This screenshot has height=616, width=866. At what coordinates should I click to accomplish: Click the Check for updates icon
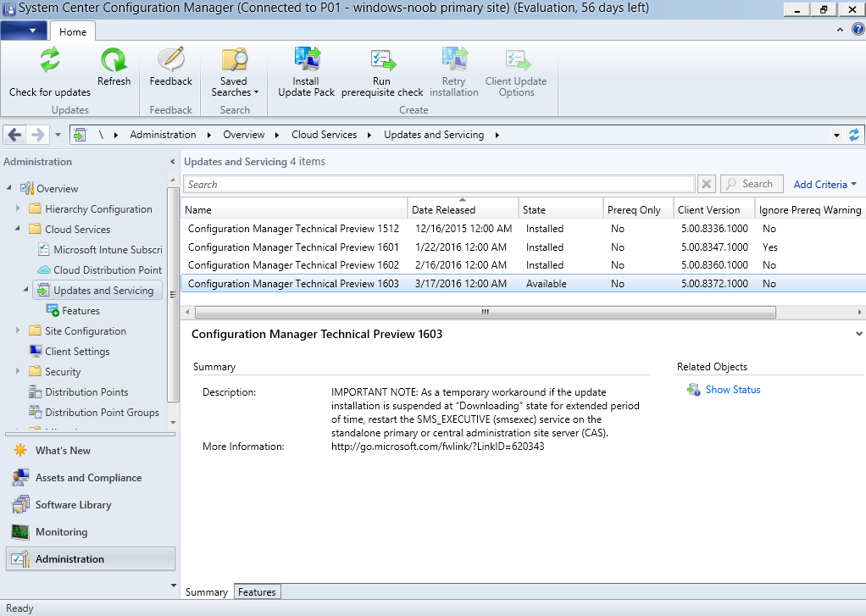coord(50,60)
